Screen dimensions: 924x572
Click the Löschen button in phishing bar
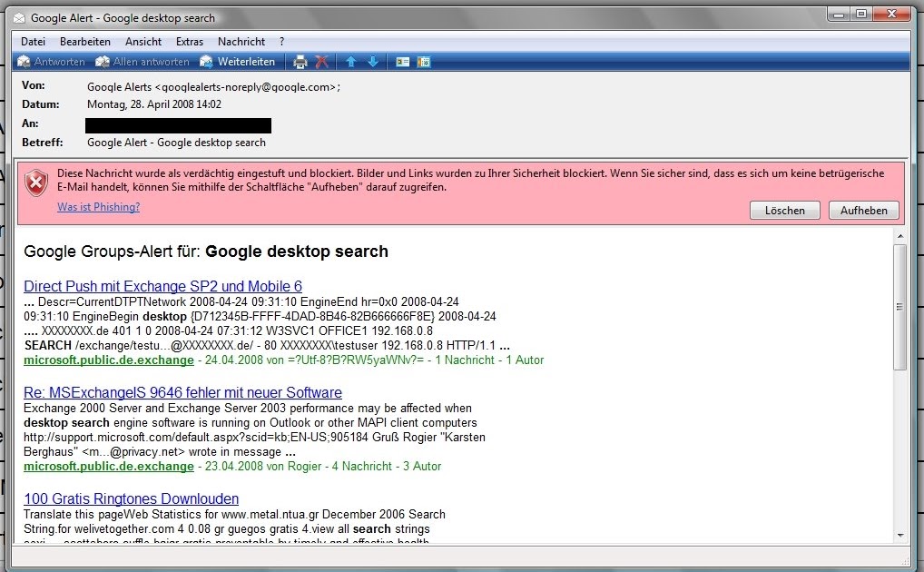[x=784, y=211]
